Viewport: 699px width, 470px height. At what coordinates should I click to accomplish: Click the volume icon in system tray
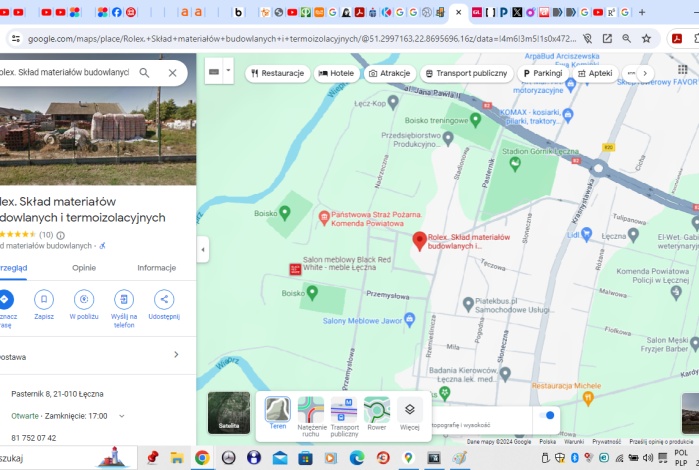pyautogui.click(x=647, y=458)
